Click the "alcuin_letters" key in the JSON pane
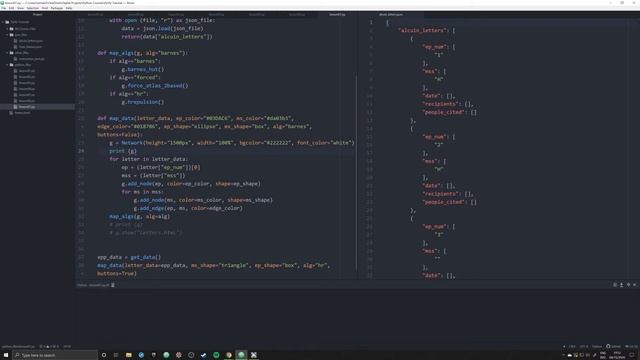 click(x=423, y=31)
